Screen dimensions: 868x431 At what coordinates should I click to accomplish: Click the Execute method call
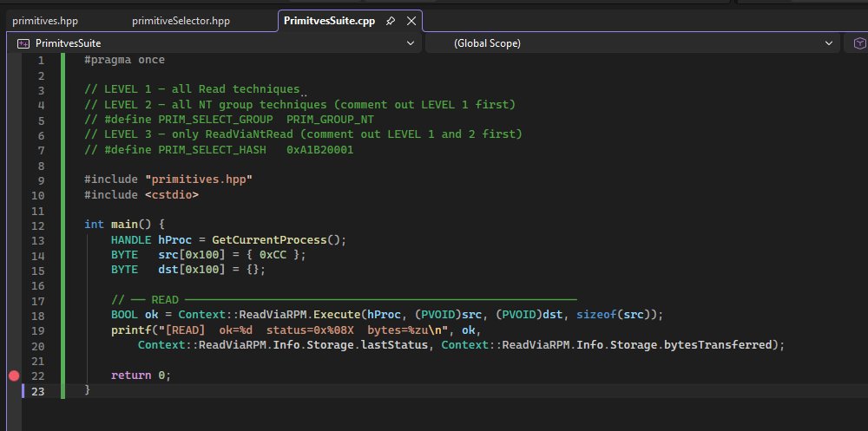[x=336, y=315]
